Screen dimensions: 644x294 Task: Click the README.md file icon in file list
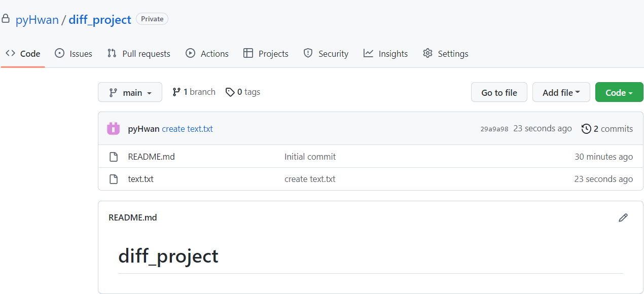(114, 157)
